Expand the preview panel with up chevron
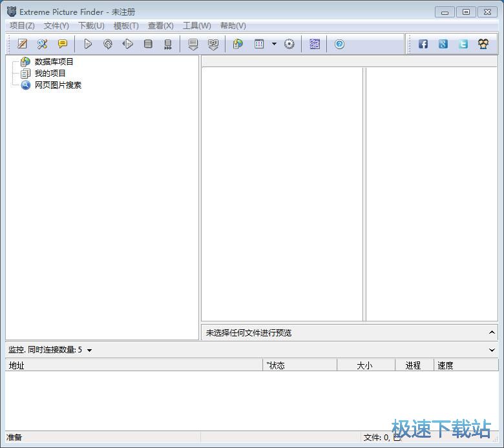504x448 pixels. point(492,332)
